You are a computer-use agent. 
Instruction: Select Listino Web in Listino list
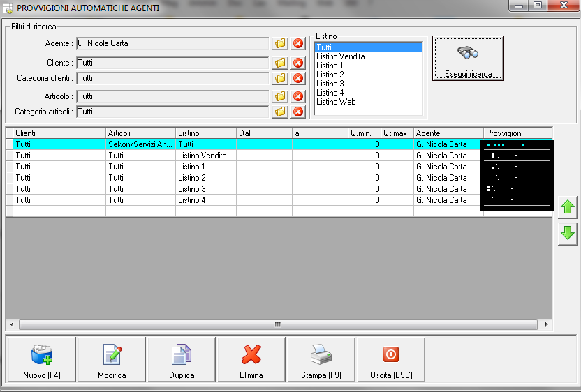368,102
